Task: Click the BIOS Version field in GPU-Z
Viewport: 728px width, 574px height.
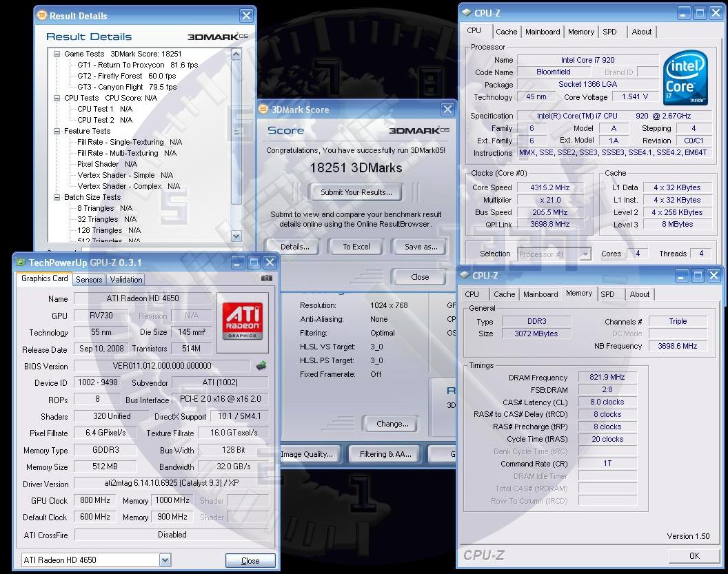Action: pyautogui.click(x=162, y=366)
